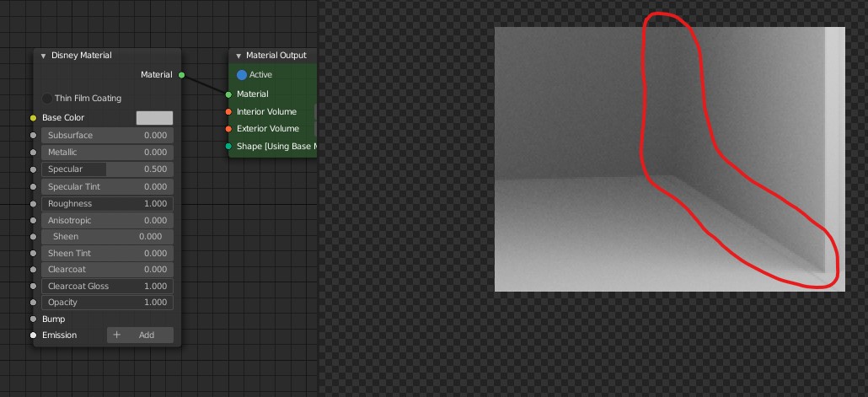Click the teal Shape input socket
Image resolution: width=868 pixels, height=397 pixels.
[228, 147]
